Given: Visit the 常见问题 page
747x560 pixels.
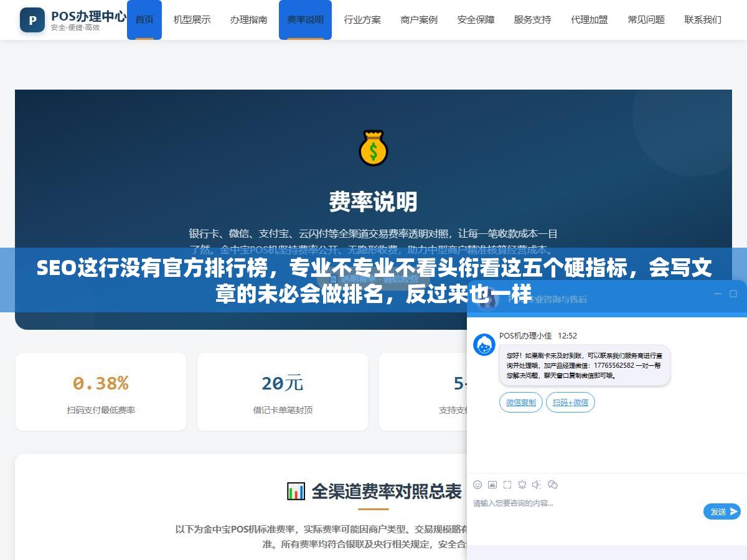Looking at the screenshot, I should pyautogui.click(x=646, y=20).
